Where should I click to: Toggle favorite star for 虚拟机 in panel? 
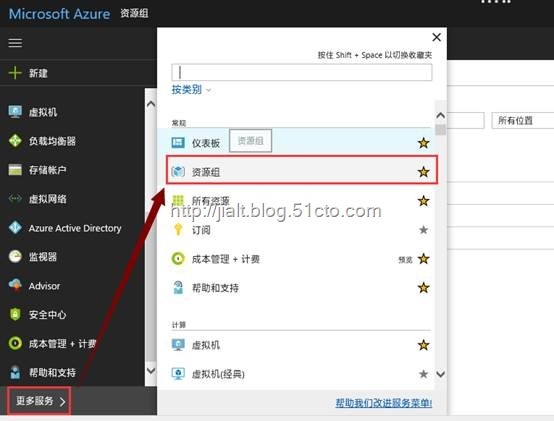point(423,345)
